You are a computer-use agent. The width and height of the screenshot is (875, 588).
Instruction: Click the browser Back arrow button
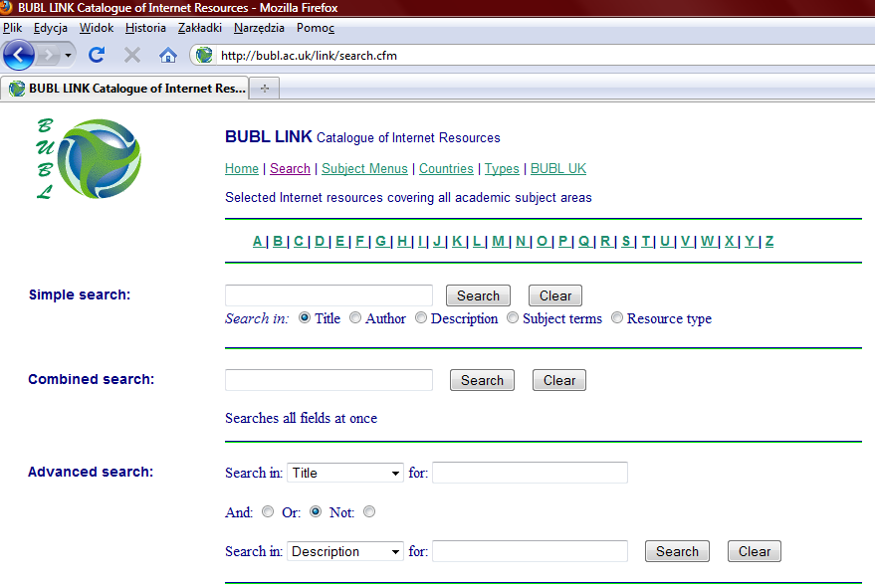click(x=18, y=55)
